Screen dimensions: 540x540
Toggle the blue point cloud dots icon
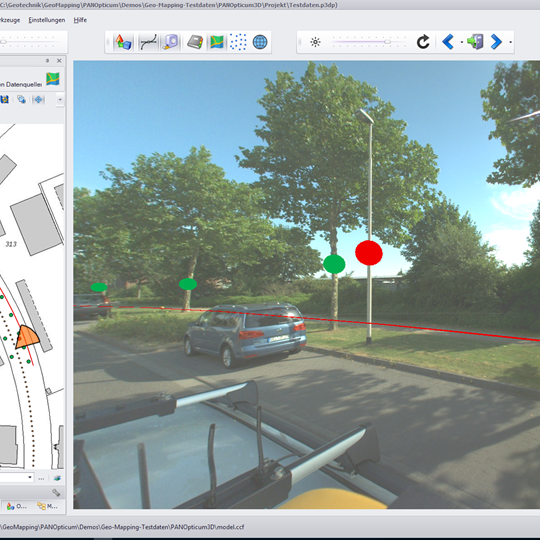238,42
